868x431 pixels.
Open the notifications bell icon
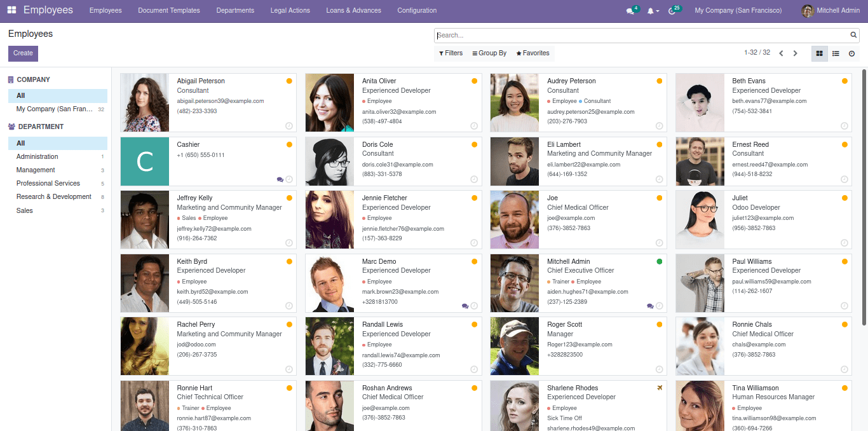point(651,11)
